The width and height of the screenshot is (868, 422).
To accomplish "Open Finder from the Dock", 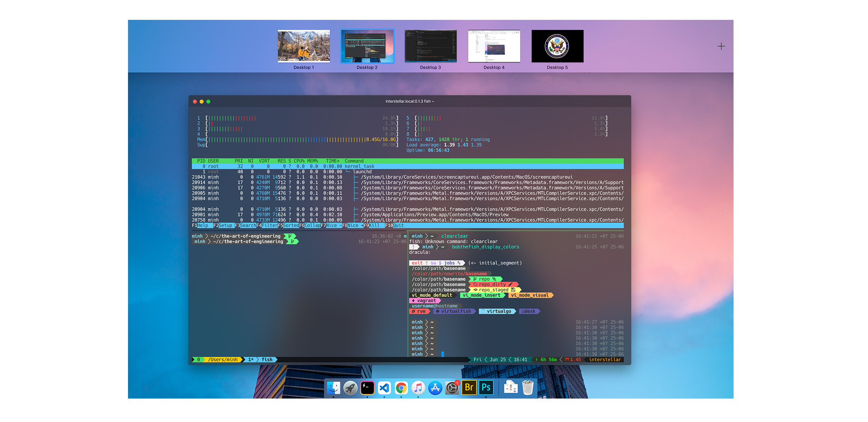I will tap(333, 388).
